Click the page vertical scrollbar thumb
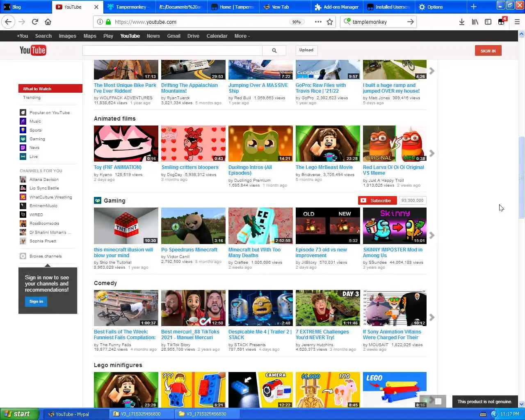 coord(521,176)
